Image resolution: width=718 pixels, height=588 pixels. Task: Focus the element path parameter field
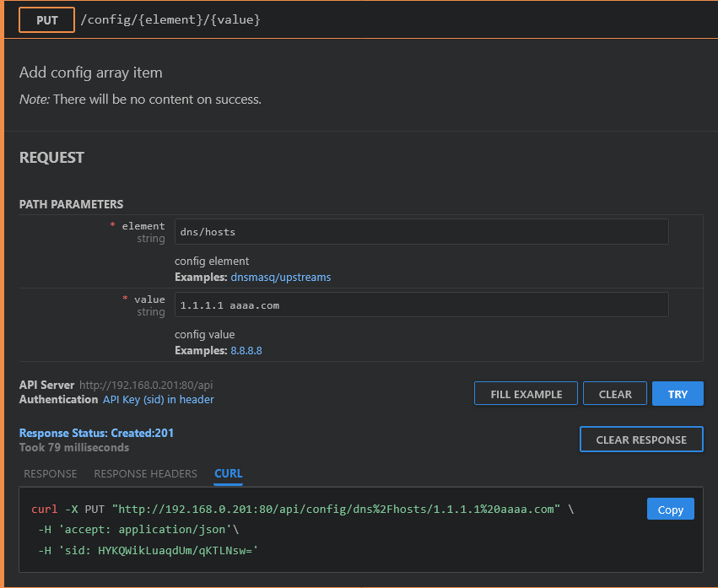(x=421, y=231)
